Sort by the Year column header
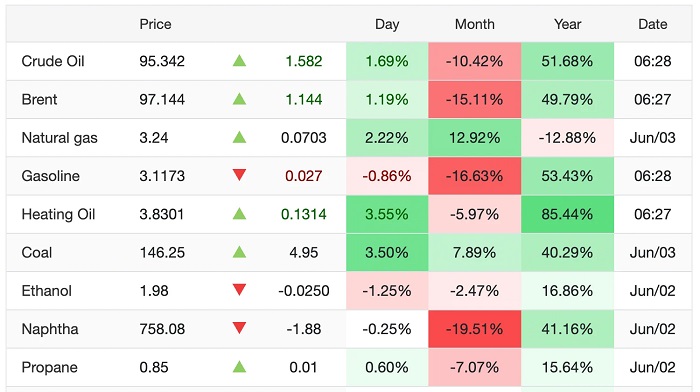Viewport: 700px width, 392px height. (x=567, y=24)
